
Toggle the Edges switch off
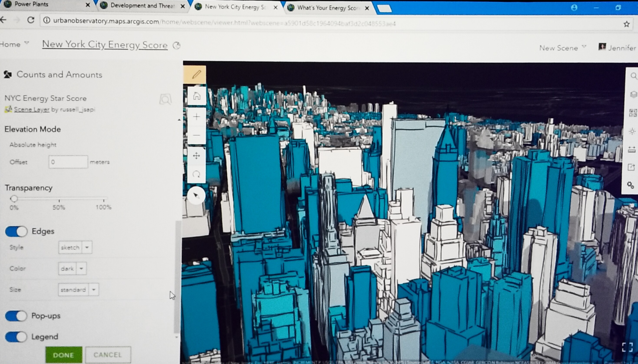(16, 231)
